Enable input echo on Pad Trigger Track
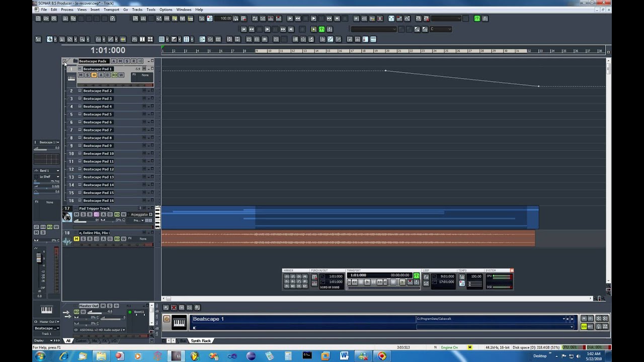The width and height of the screenshot is (644, 362). [97, 214]
